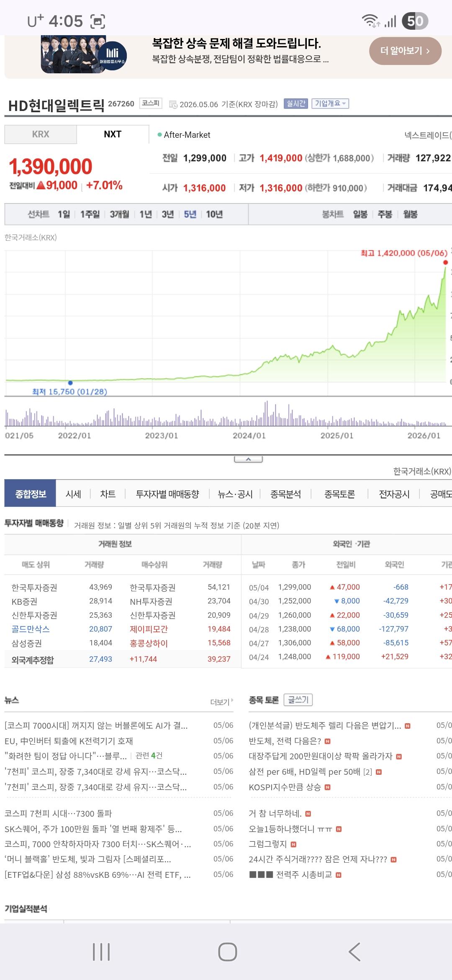452x980 pixels.
Task: Open discussion post '전력주 시총비교'
Action: pyautogui.click(x=290, y=875)
